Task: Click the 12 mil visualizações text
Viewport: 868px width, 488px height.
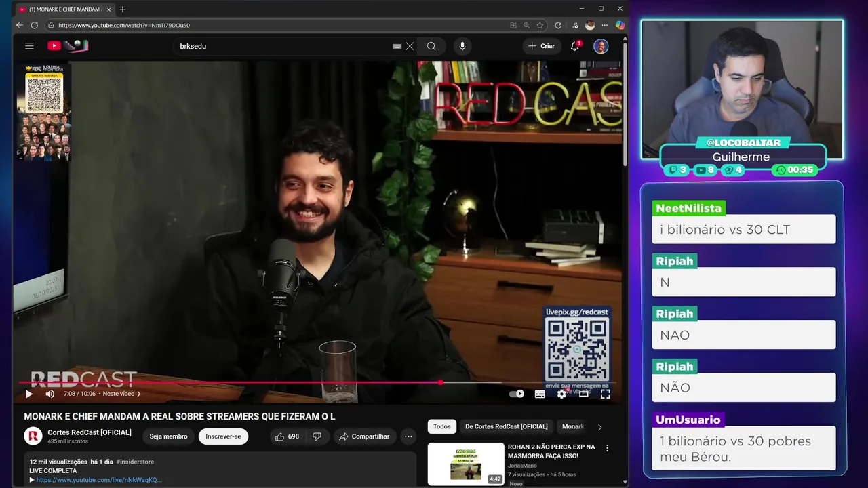Action: pyautogui.click(x=58, y=462)
